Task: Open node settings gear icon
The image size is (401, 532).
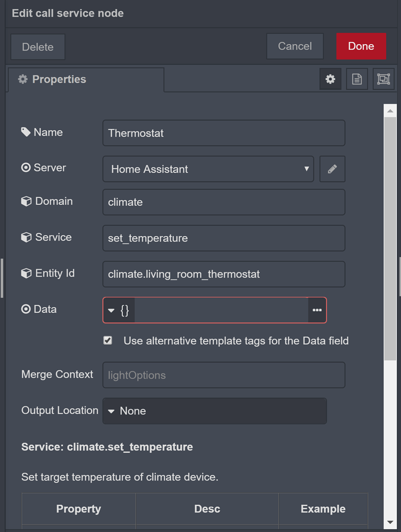Action: coord(330,79)
